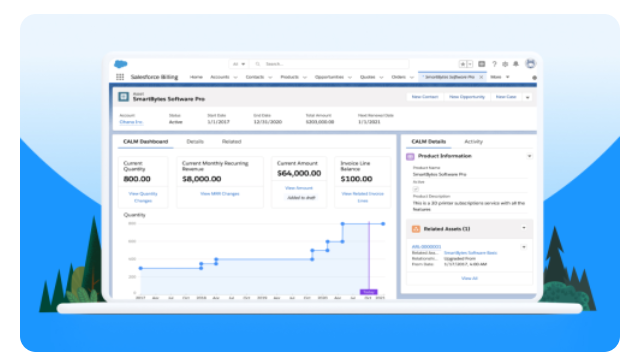This screenshot has height=364, width=637.
Task: Click View Quantity Changes link
Action: click(143, 197)
